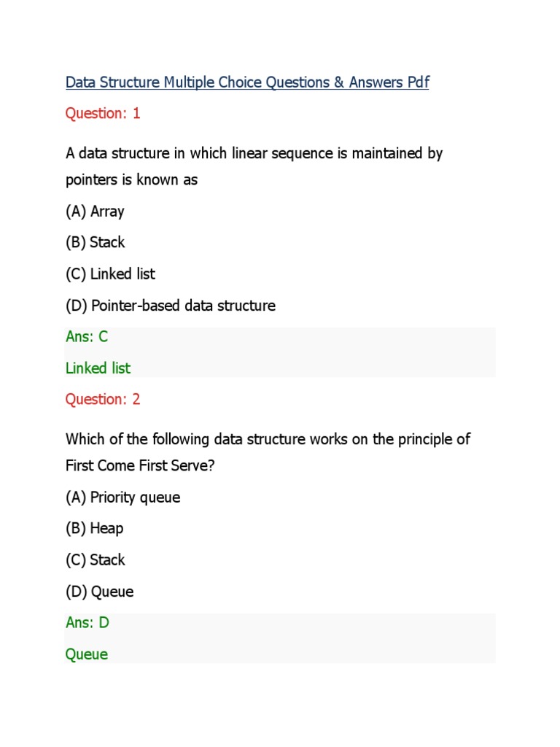Click the red 'Question: 2' heading
The height and width of the screenshot is (747, 560).
[x=103, y=399]
